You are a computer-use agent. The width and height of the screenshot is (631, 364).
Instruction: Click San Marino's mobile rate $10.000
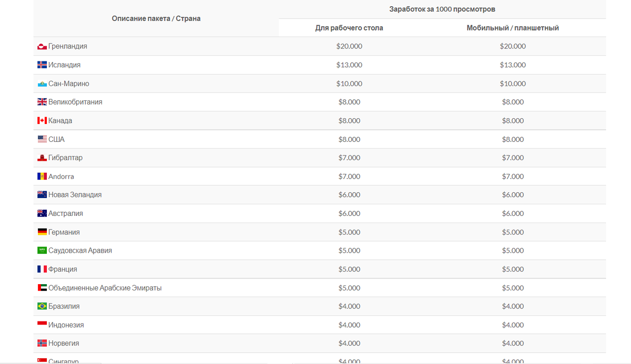click(x=513, y=84)
